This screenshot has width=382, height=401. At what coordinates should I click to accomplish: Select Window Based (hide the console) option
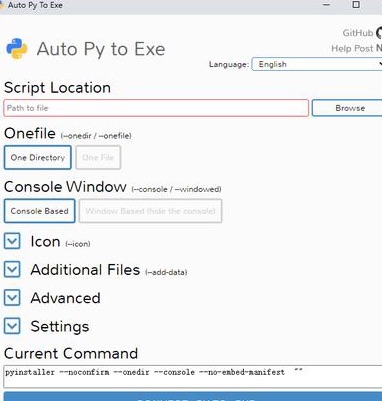click(150, 211)
